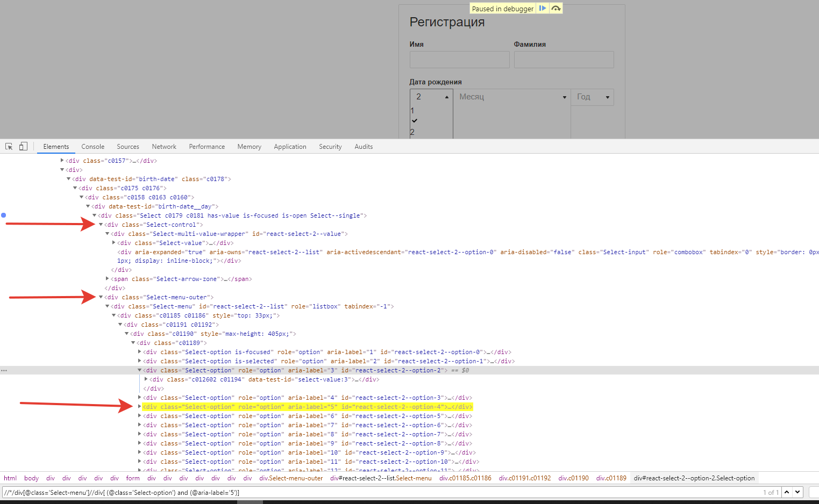
Task: Switch to the Memory tab
Action: [250, 147]
